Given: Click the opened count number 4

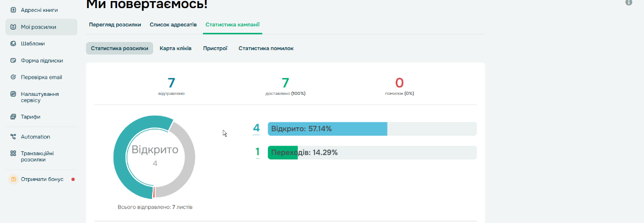Looking at the screenshot, I should (x=256, y=128).
